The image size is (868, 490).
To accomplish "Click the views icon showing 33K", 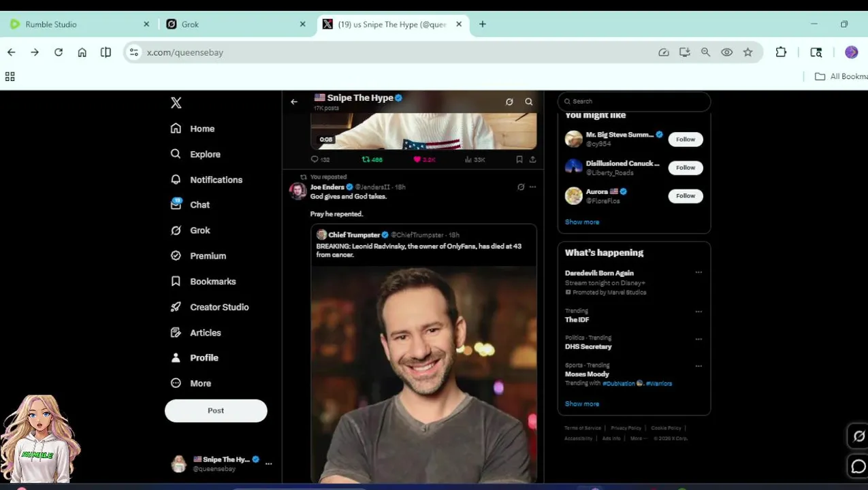I will (468, 159).
